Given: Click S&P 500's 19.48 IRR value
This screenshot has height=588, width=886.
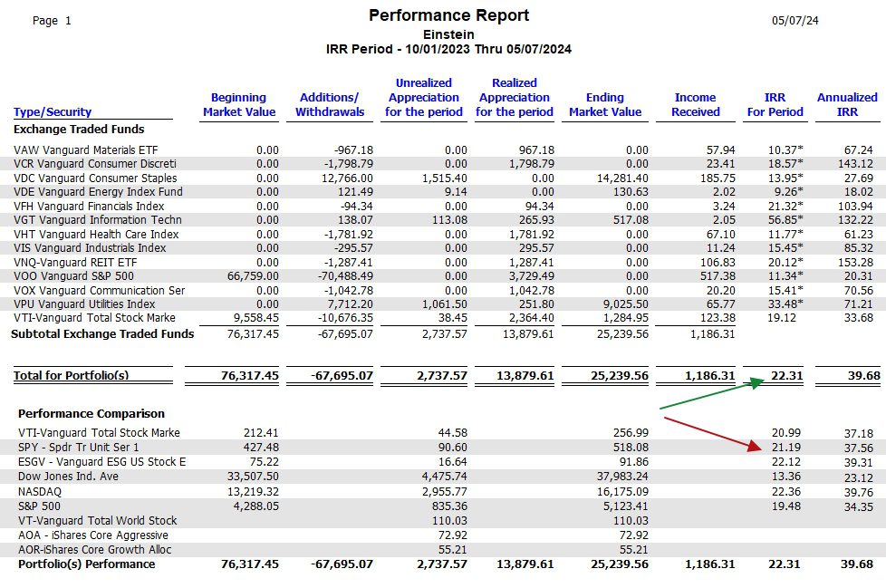Looking at the screenshot, I should point(786,506).
